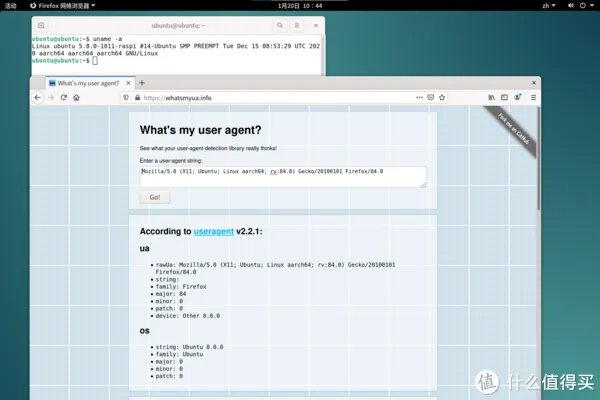The height and width of the screenshot is (400, 600).
Task: Reload the whatsmyua.info page
Action: click(x=63, y=98)
